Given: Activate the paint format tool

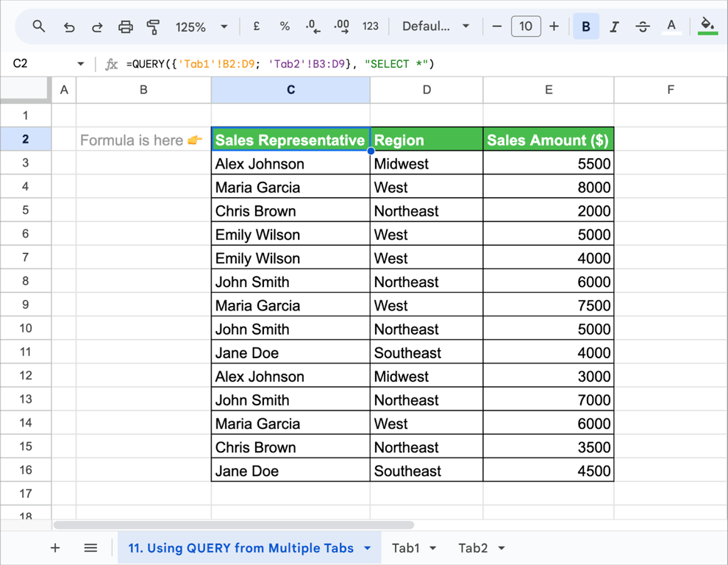Looking at the screenshot, I should click(153, 27).
